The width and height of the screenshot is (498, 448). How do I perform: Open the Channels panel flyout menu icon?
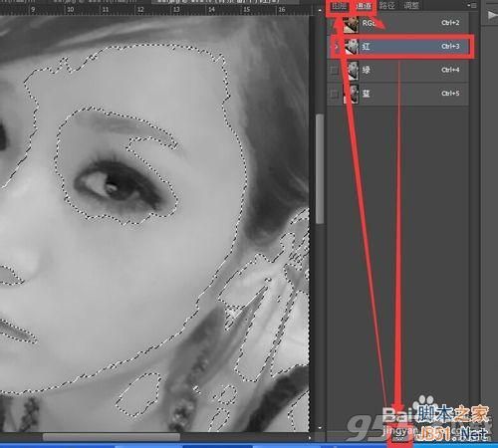coord(472,5)
